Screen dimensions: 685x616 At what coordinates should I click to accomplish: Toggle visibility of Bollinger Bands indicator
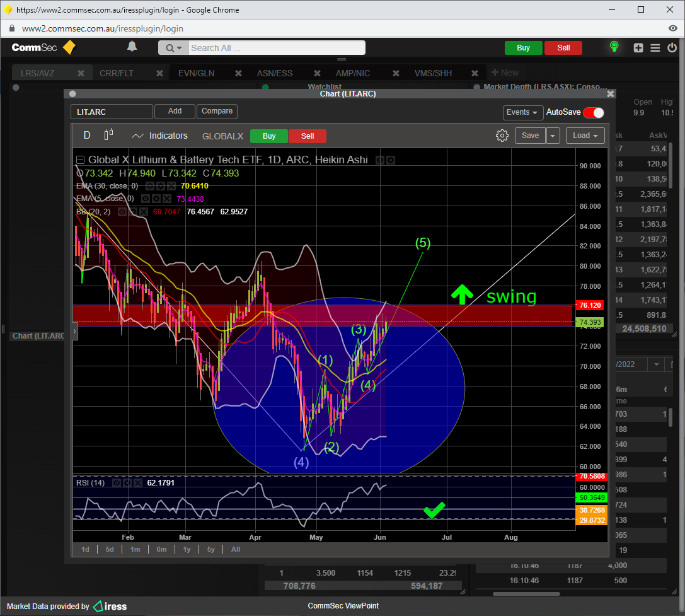pyautogui.click(x=122, y=212)
